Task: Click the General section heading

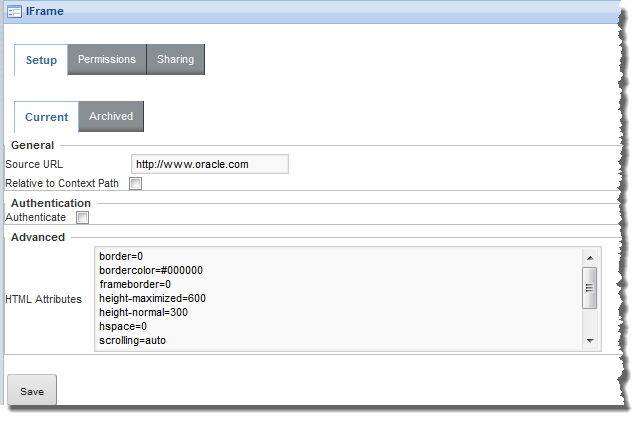Action: click(32, 145)
